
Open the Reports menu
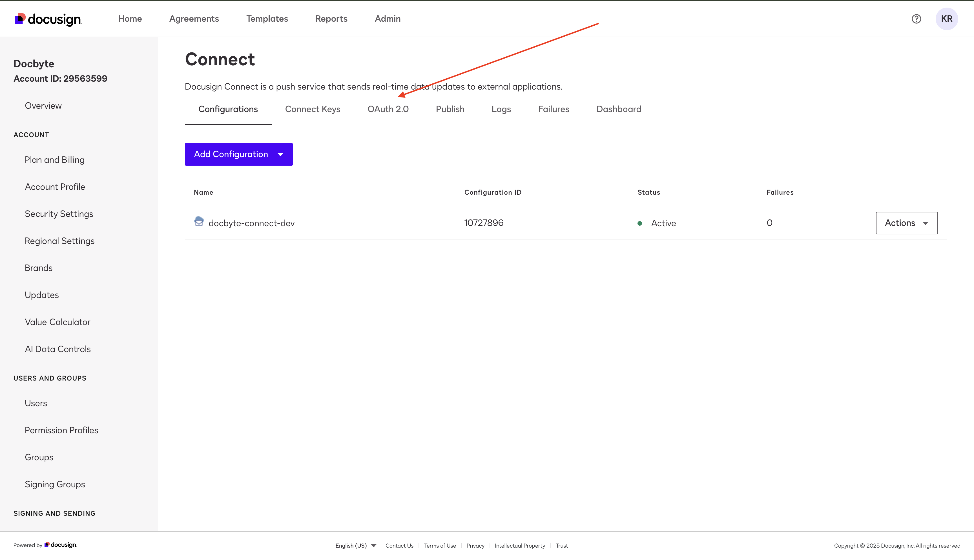pyautogui.click(x=331, y=19)
